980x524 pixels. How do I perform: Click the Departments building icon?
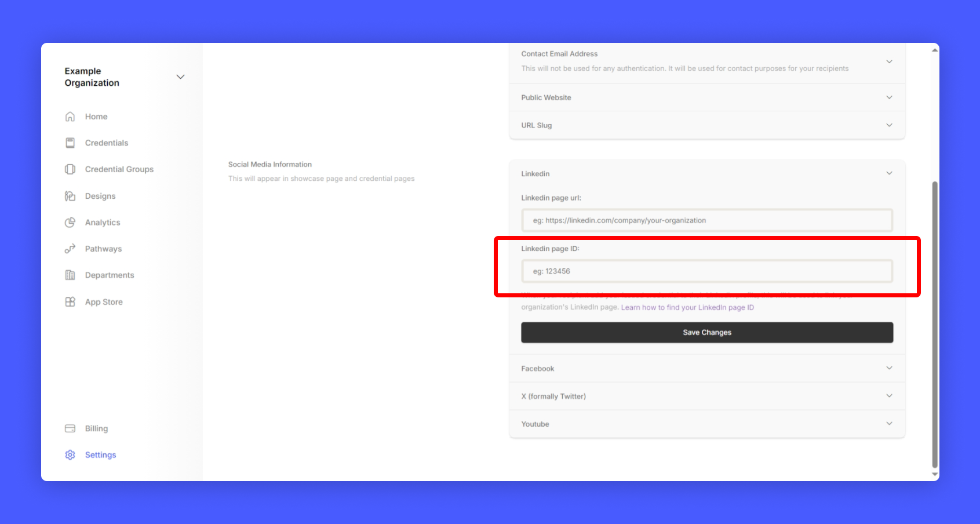(70, 275)
